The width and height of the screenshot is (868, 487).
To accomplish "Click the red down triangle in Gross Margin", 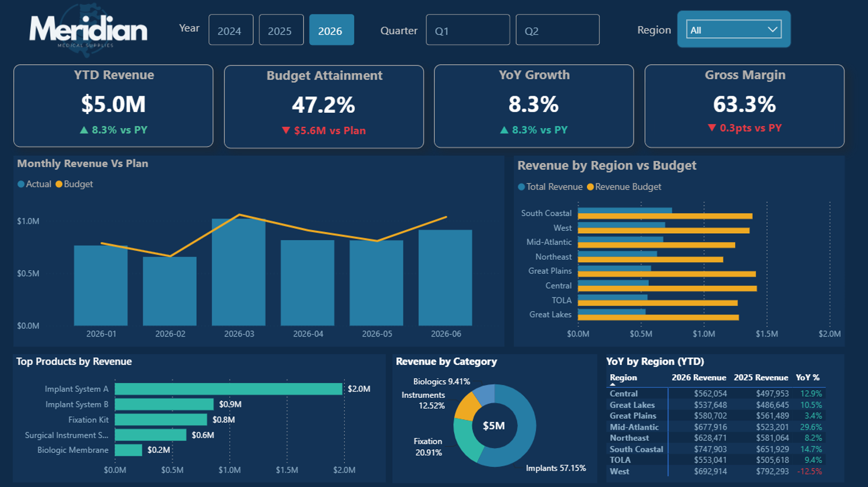I will [712, 128].
